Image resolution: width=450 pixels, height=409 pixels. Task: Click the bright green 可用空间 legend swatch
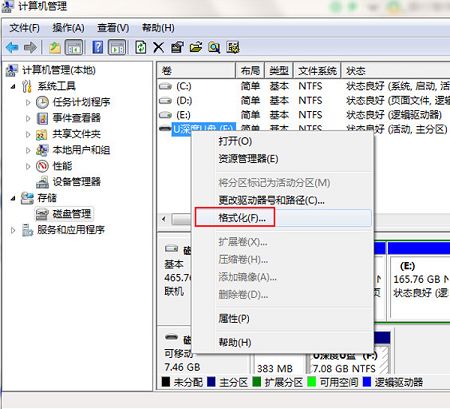pyautogui.click(x=312, y=382)
